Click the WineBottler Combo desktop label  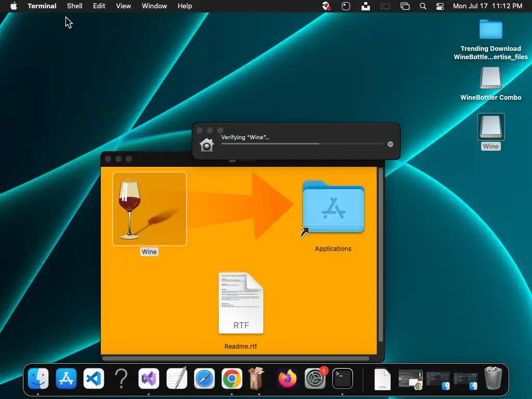pos(490,97)
